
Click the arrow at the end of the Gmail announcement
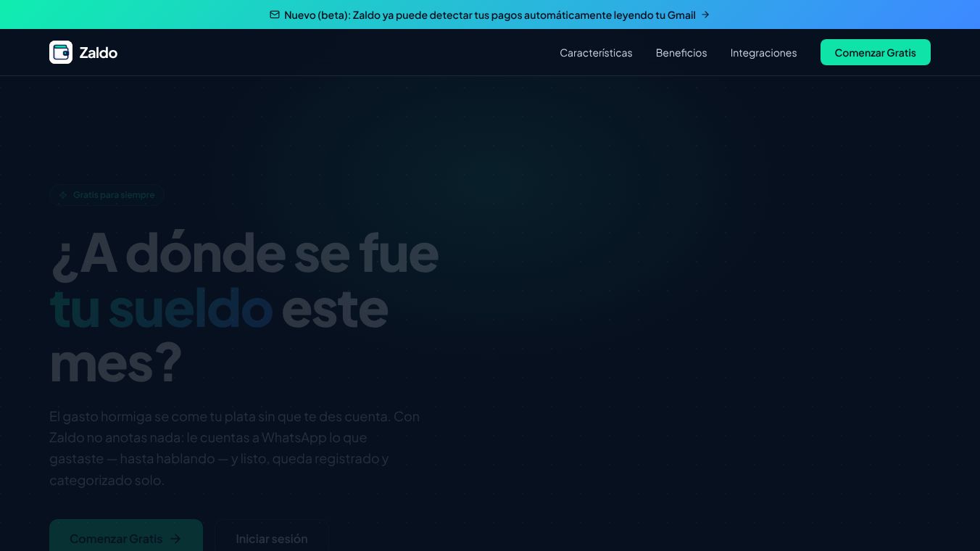(705, 14)
